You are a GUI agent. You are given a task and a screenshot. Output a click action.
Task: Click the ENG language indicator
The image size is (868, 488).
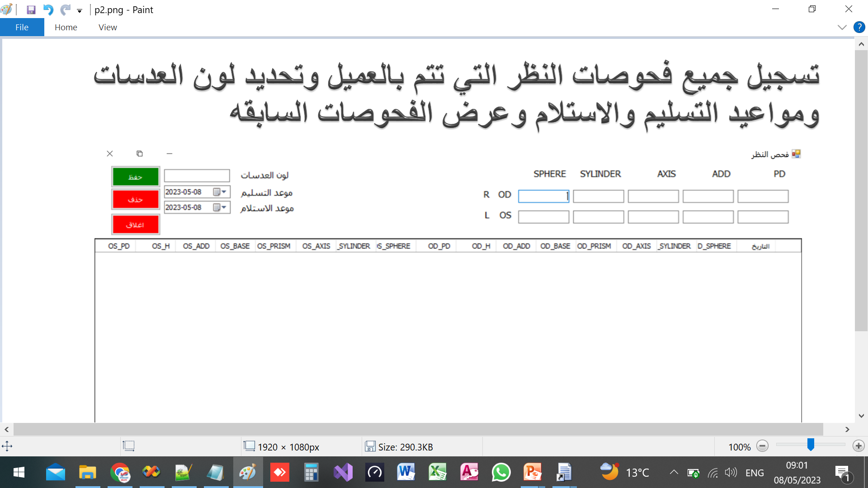point(755,473)
